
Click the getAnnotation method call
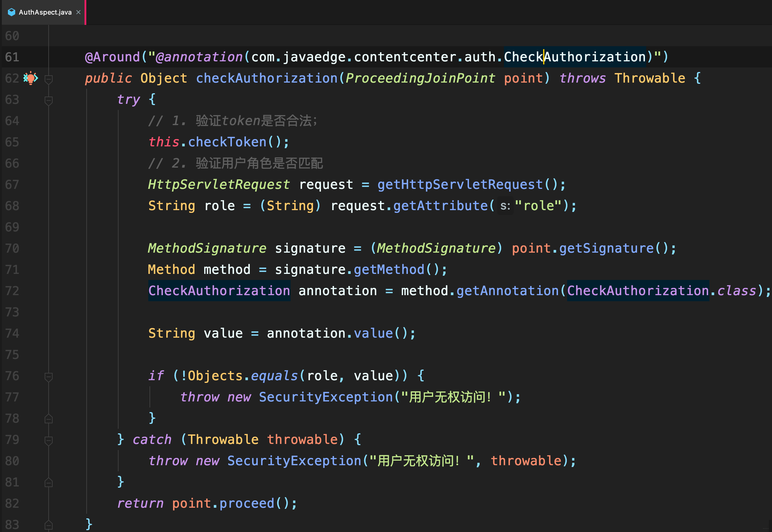(x=508, y=291)
